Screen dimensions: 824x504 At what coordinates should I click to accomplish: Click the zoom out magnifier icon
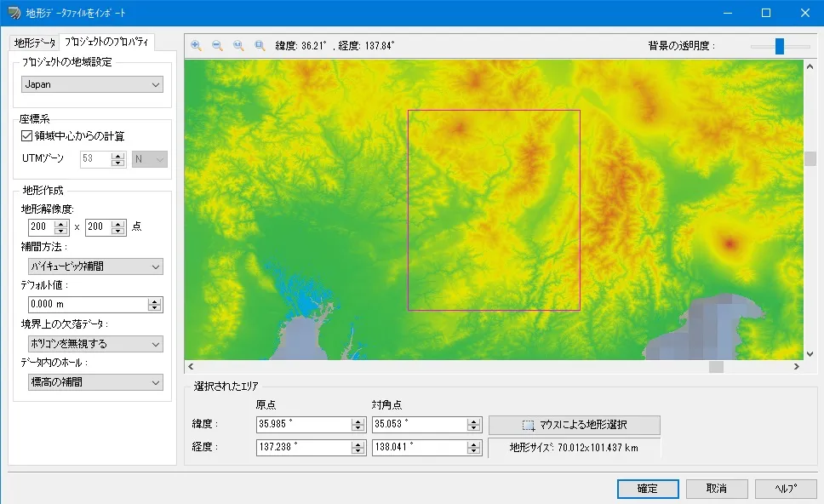click(217, 46)
